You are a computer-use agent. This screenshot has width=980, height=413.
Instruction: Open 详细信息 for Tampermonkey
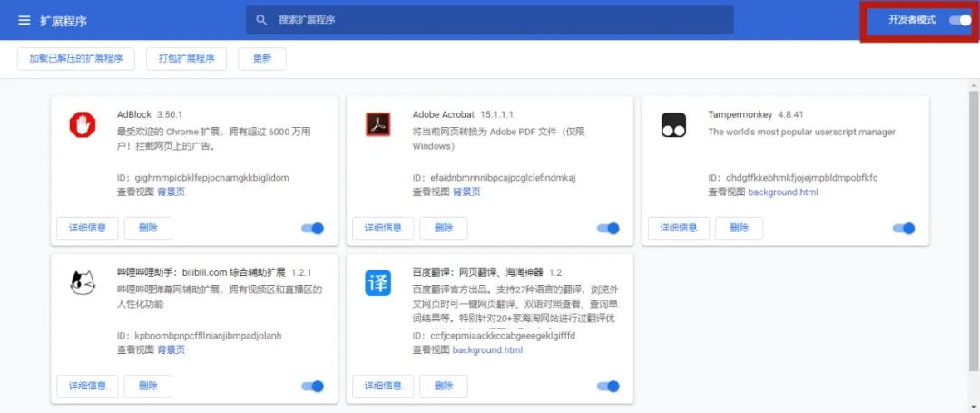click(679, 228)
